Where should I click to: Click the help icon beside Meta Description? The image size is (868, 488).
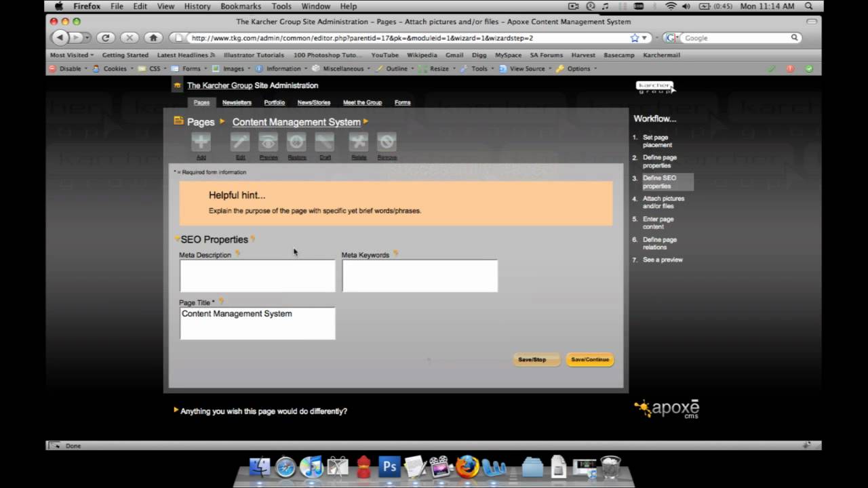[237, 254]
